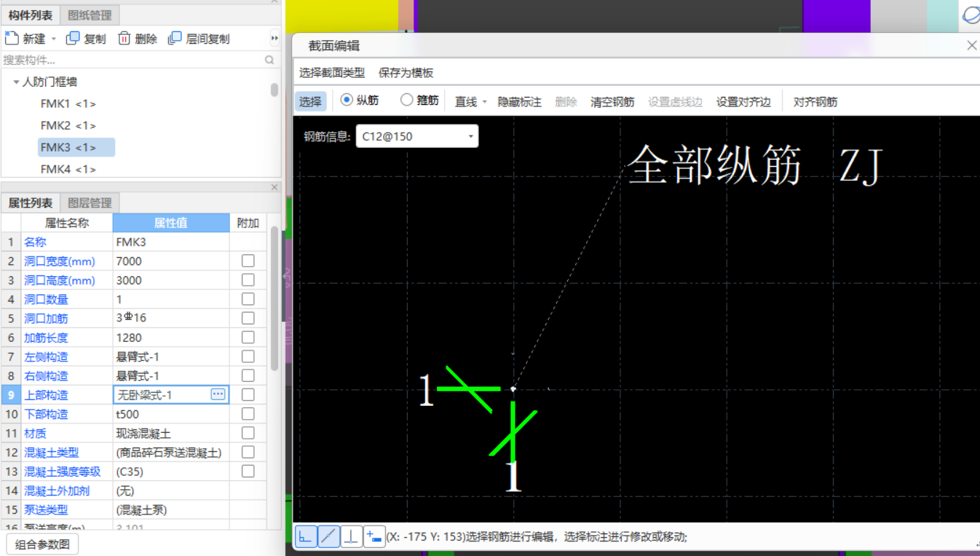Click the 加筋长度 value 1280
Image resolution: width=980 pixels, height=556 pixels.
[x=171, y=337]
